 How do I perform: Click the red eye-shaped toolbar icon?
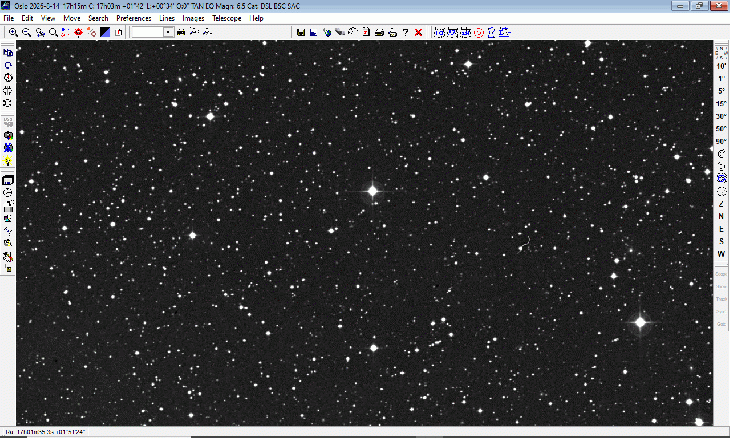pos(78,32)
